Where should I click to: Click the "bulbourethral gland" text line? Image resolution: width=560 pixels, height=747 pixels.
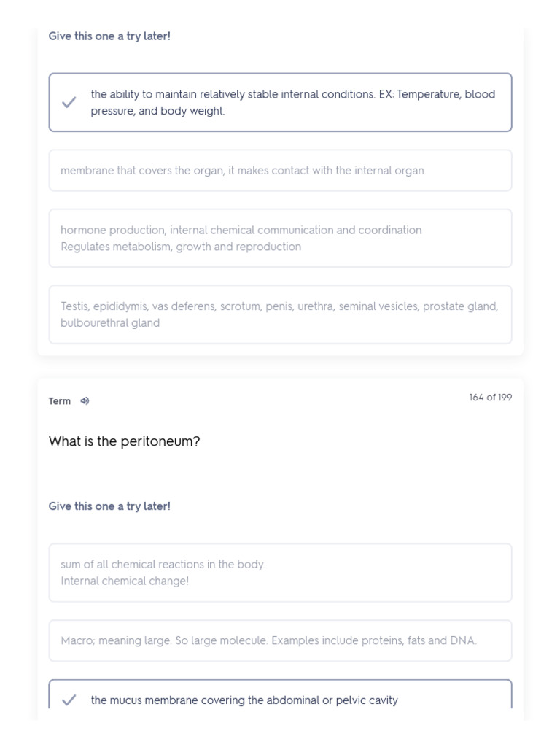coord(110,323)
